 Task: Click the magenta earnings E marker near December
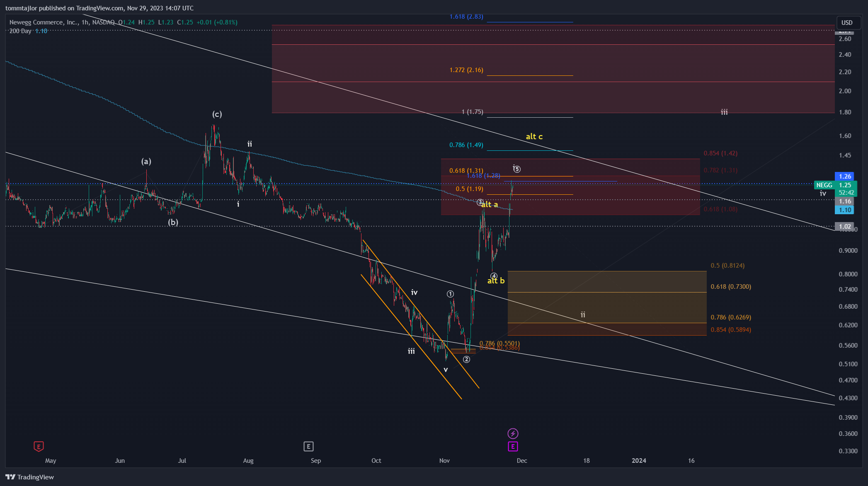513,446
